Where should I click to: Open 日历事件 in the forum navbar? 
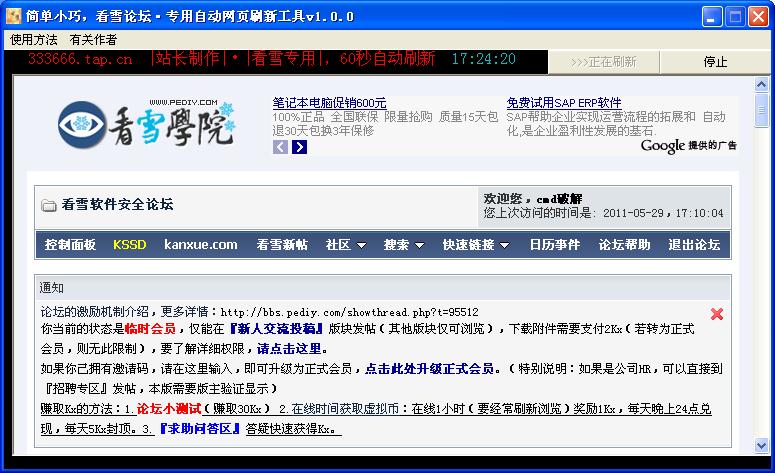[x=555, y=245]
